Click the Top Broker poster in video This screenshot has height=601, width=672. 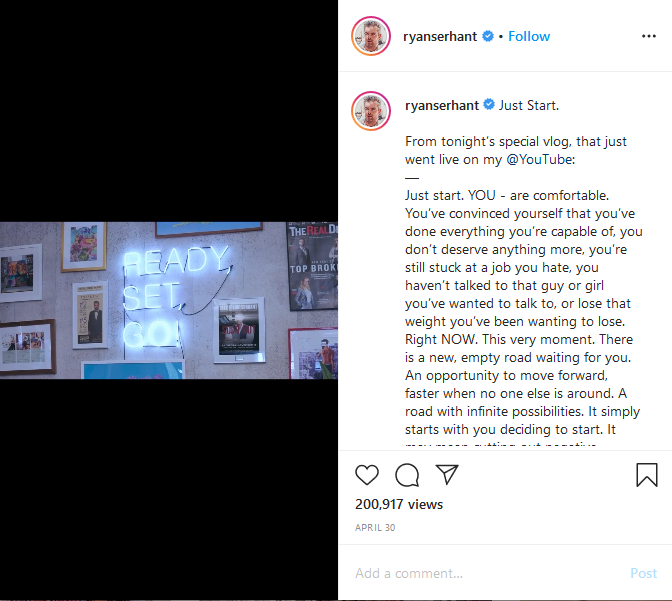312,266
